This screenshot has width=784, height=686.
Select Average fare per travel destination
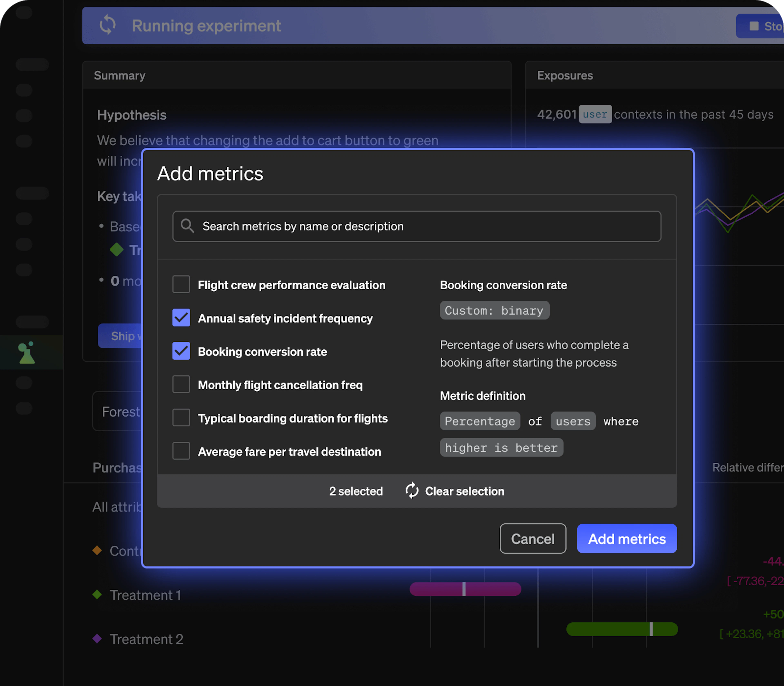tap(181, 451)
